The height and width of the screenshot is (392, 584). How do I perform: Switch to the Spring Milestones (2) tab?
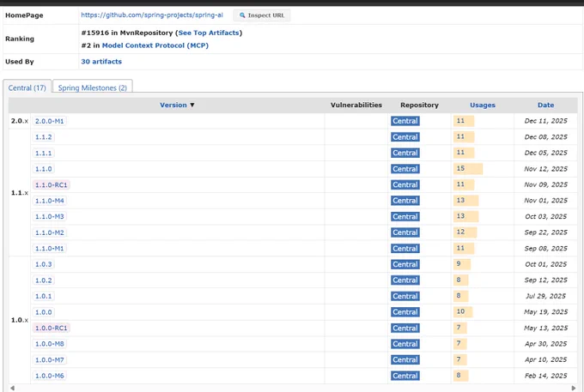(x=93, y=87)
